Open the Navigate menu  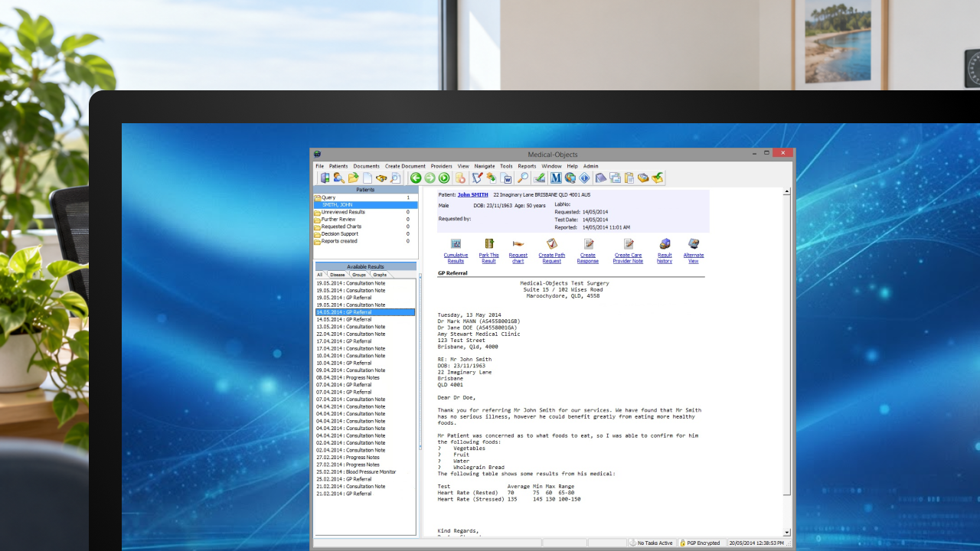pyautogui.click(x=485, y=166)
